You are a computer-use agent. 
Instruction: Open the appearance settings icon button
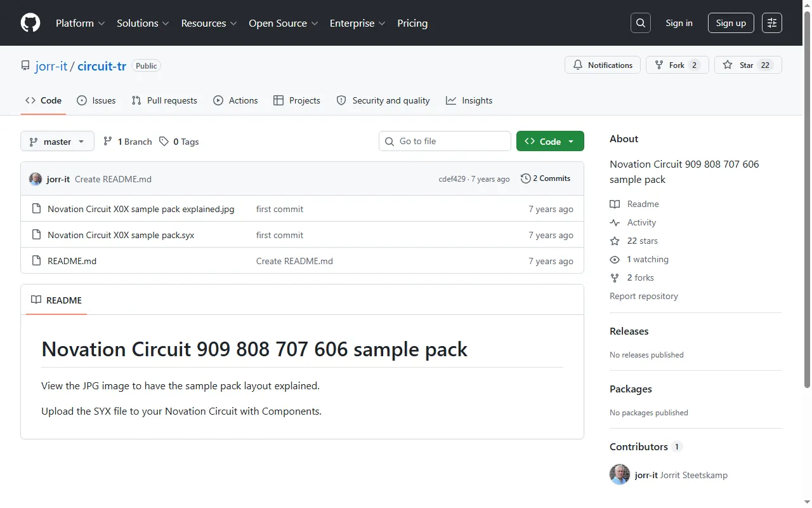coord(772,23)
